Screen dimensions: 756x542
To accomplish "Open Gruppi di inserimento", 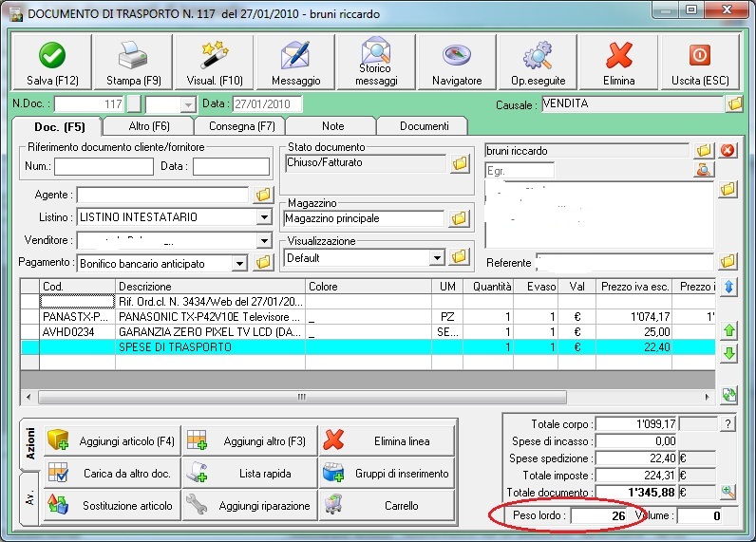I will [x=387, y=473].
